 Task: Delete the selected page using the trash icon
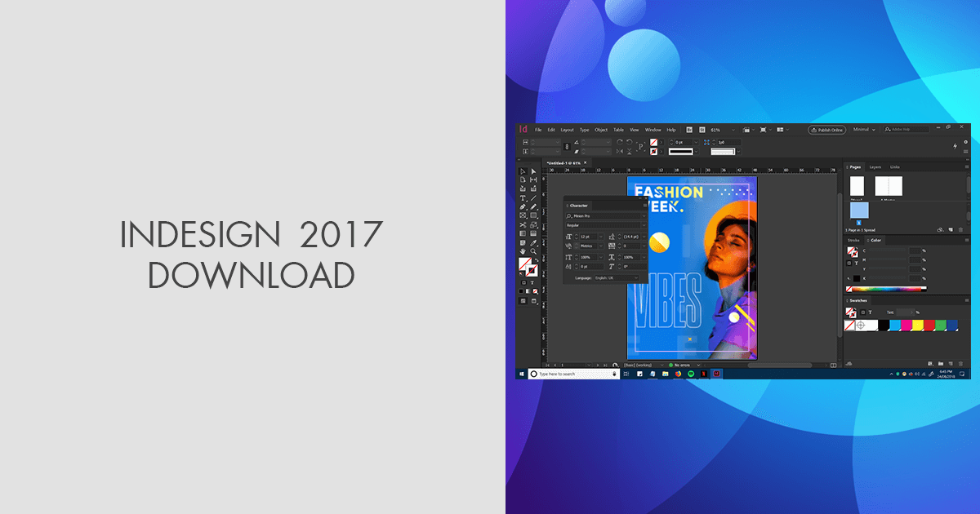point(960,229)
